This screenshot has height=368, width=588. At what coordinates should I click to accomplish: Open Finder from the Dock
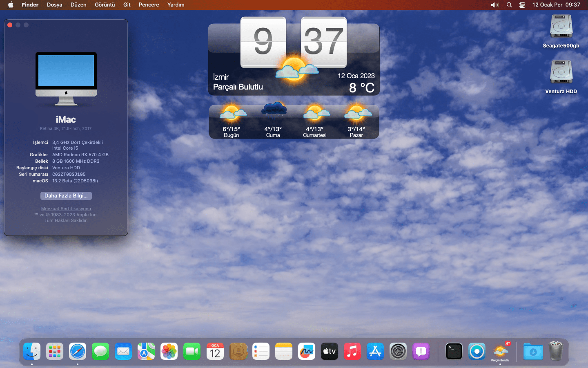tap(32, 351)
